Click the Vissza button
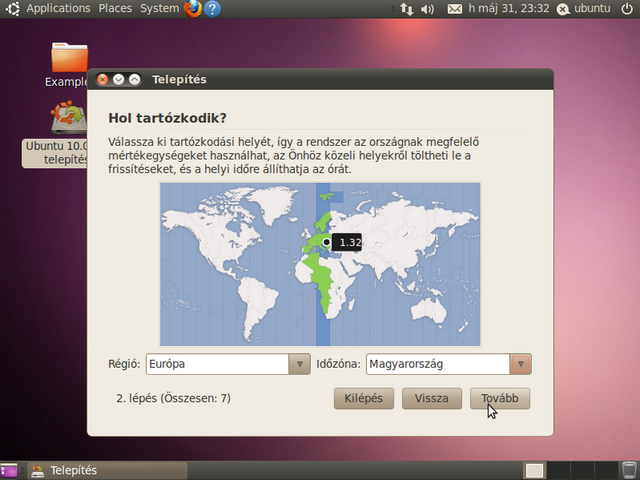 coord(431,398)
